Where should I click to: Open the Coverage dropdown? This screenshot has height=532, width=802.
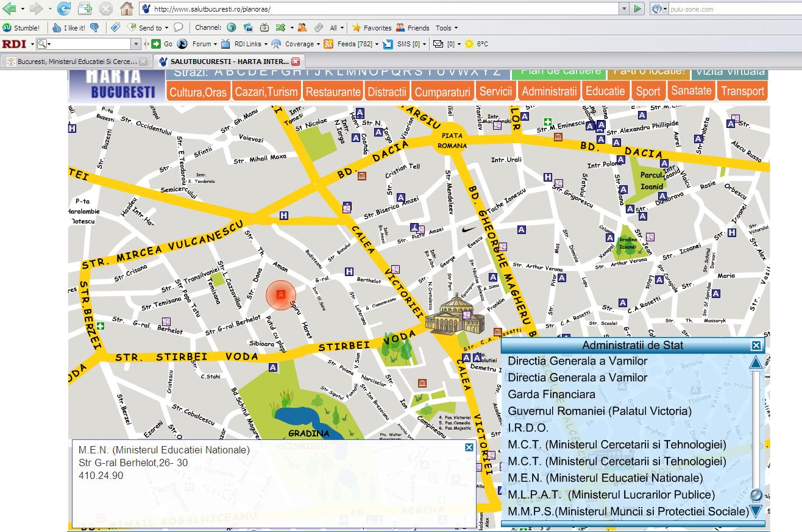point(296,44)
